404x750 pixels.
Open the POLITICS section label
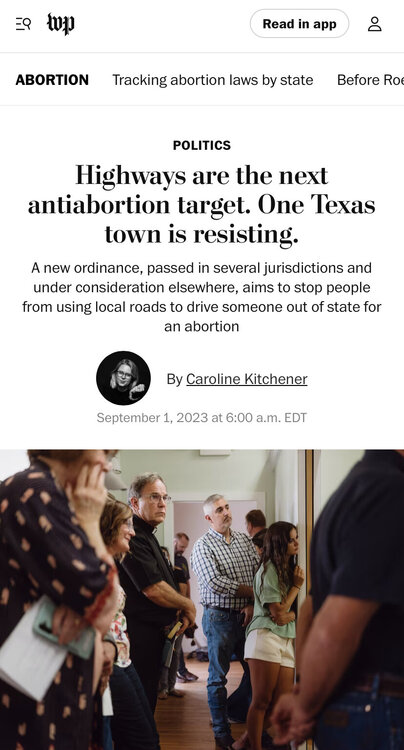pos(202,145)
